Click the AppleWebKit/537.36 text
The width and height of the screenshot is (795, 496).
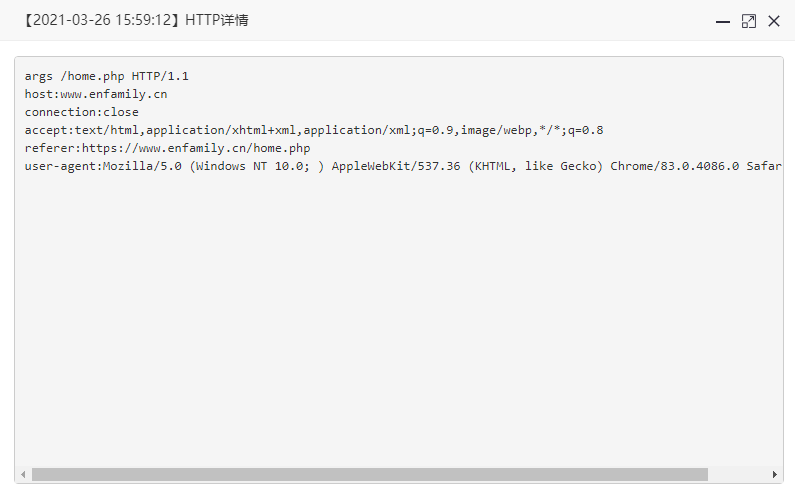click(x=396, y=166)
